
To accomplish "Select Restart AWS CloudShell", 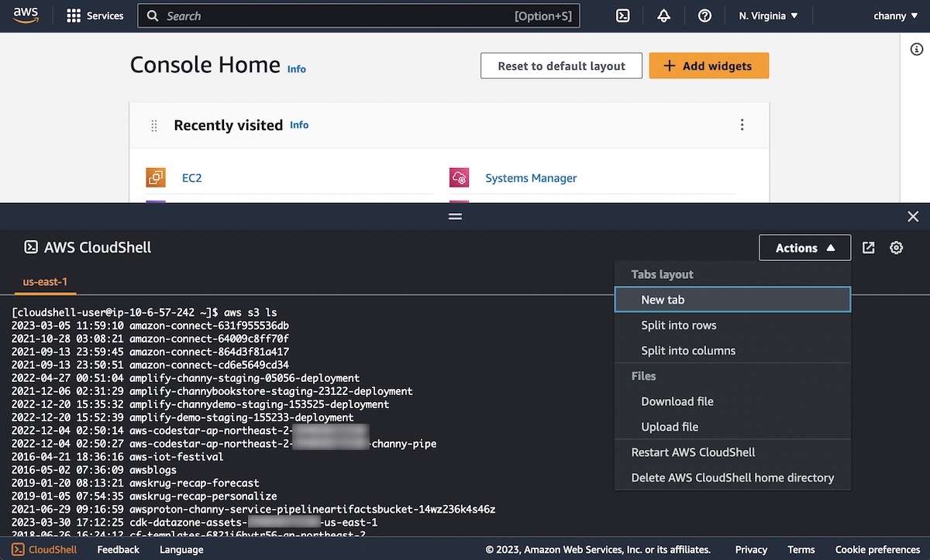I will click(732, 452).
